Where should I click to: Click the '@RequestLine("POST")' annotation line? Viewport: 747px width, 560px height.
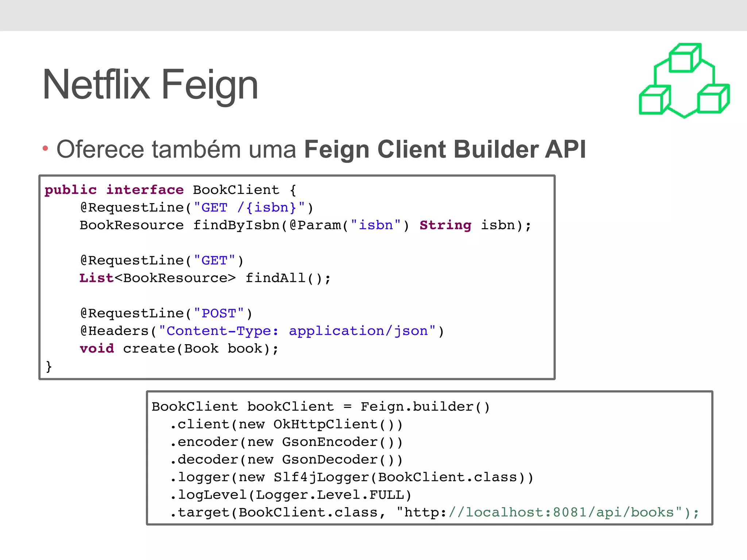click(x=166, y=314)
